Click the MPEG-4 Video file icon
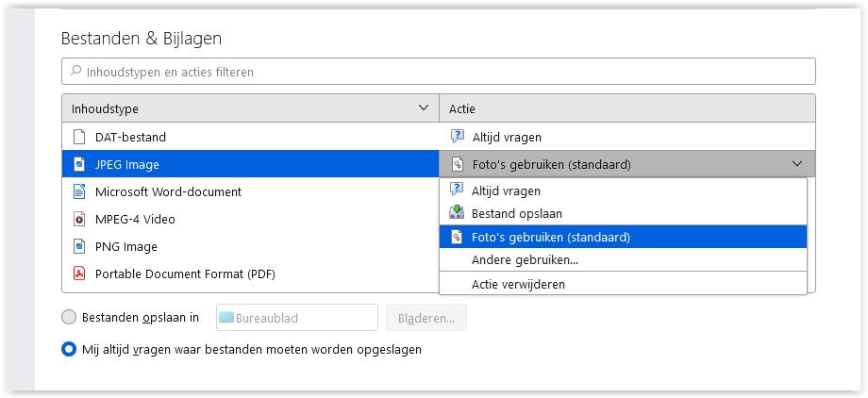 pos(79,219)
